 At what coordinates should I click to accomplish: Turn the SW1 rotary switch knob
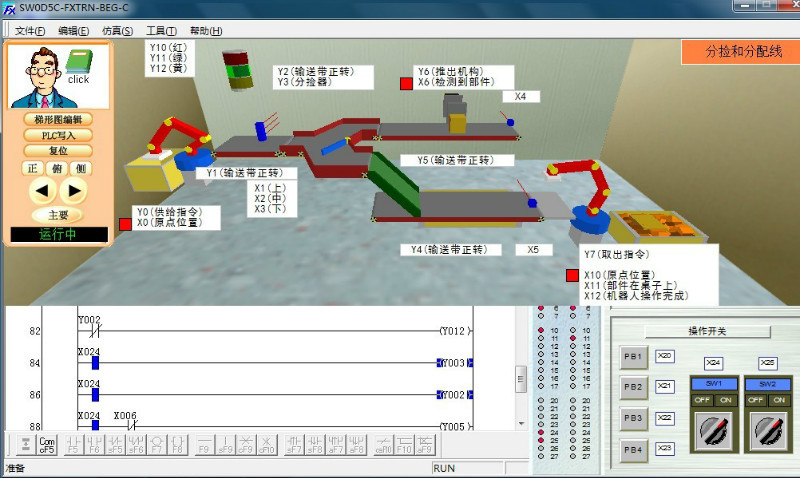(715, 431)
